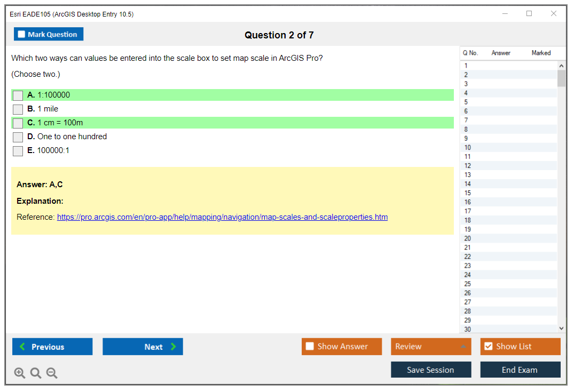574x392 pixels.
Task: Go to the Next question
Action: pos(143,347)
